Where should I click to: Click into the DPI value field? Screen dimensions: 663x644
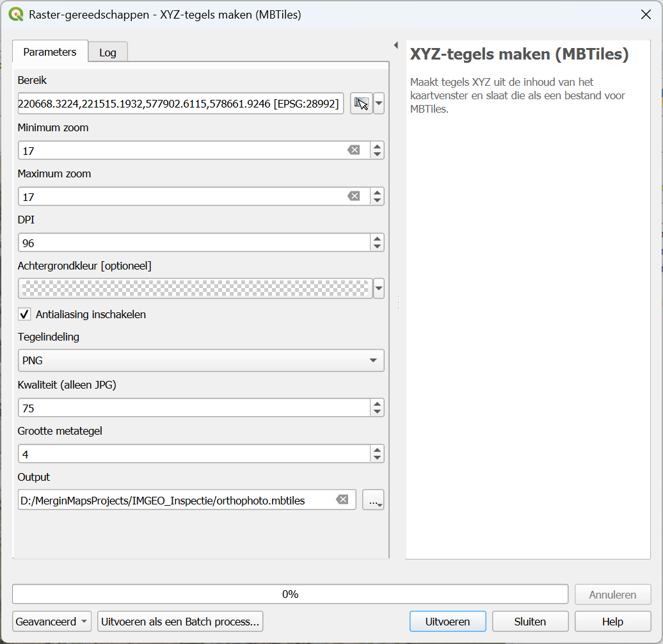[192, 243]
